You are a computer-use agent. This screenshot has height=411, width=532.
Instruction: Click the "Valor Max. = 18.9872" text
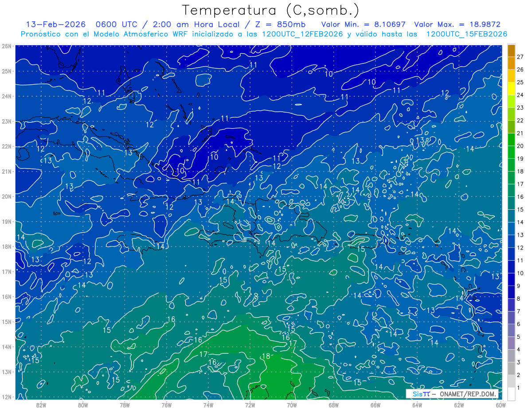click(457, 24)
